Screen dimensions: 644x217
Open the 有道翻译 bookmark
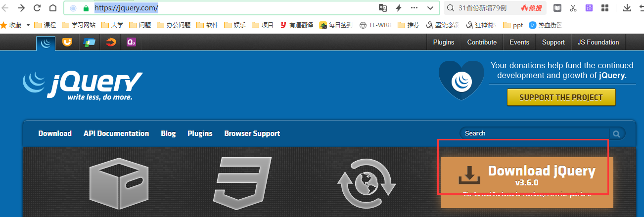[x=297, y=25]
